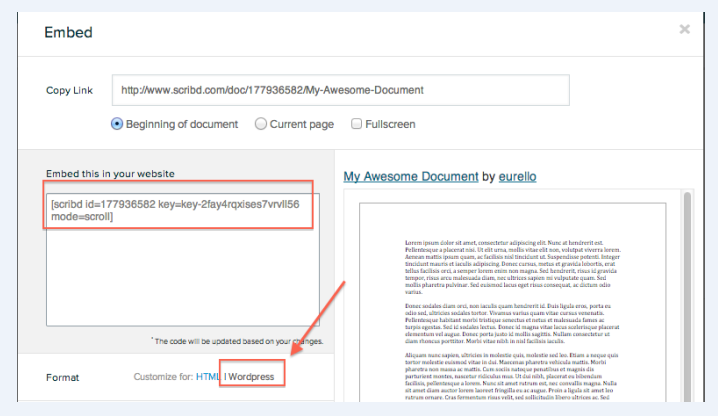Open the My Awesome Document title link
The width and height of the screenshot is (718, 416).
[x=410, y=176]
